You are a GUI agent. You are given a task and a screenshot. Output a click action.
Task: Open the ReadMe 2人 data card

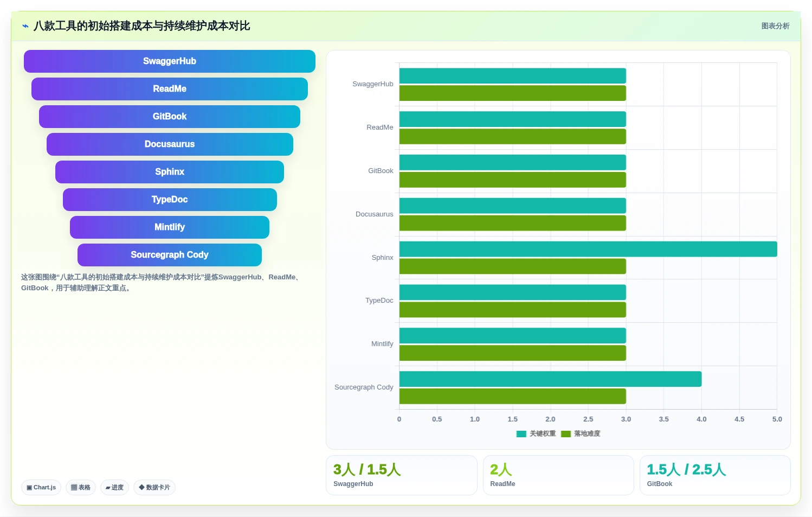tap(558, 475)
